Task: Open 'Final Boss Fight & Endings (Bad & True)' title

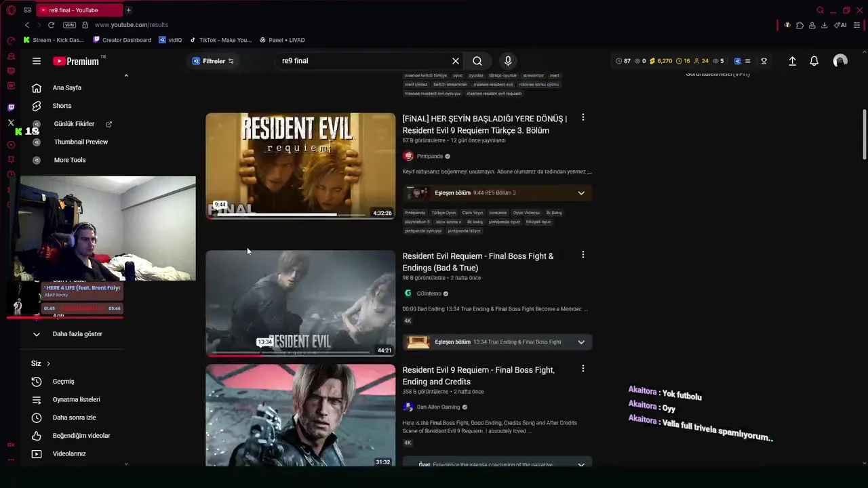Action: tap(478, 262)
